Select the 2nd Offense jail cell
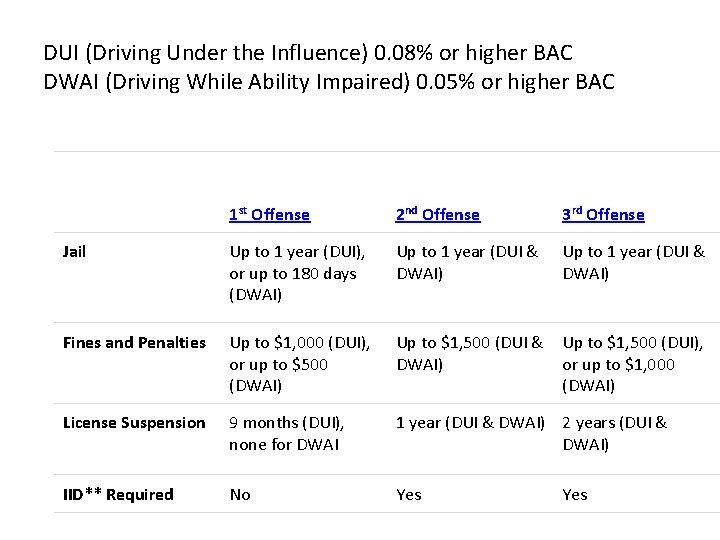Screen dimensions: 720x540 coord(467,262)
